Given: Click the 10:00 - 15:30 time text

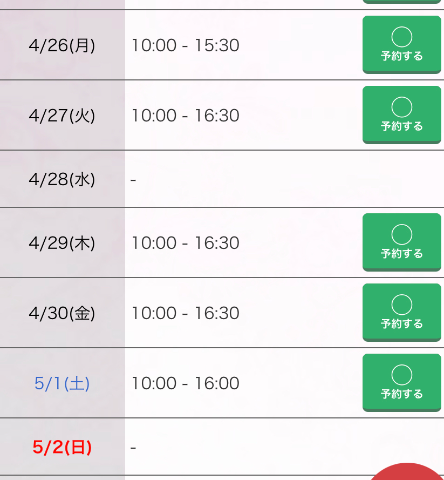Looking at the screenshot, I should coord(185,45).
